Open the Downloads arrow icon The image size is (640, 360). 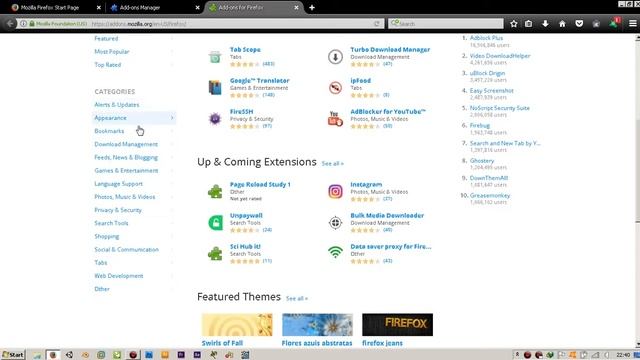pyautogui.click(x=545, y=24)
